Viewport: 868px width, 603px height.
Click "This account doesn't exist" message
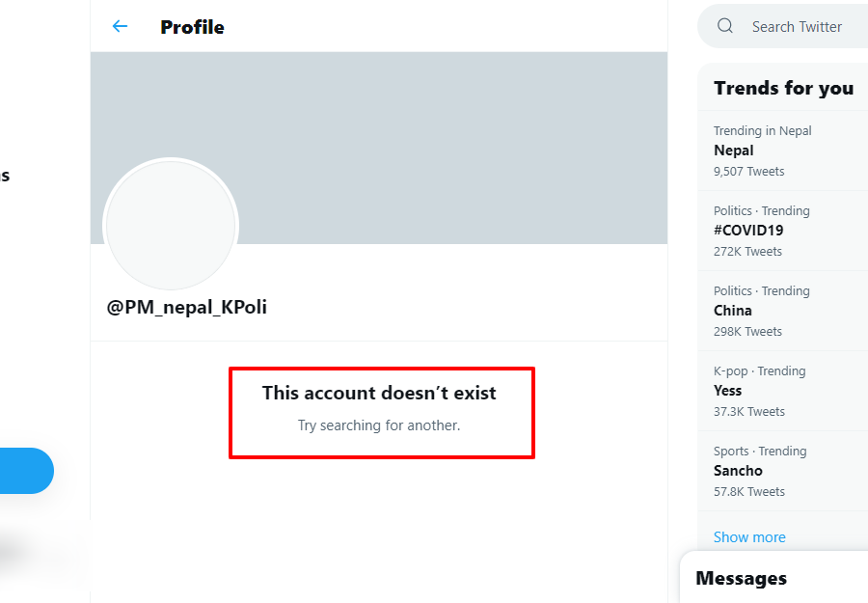[379, 393]
